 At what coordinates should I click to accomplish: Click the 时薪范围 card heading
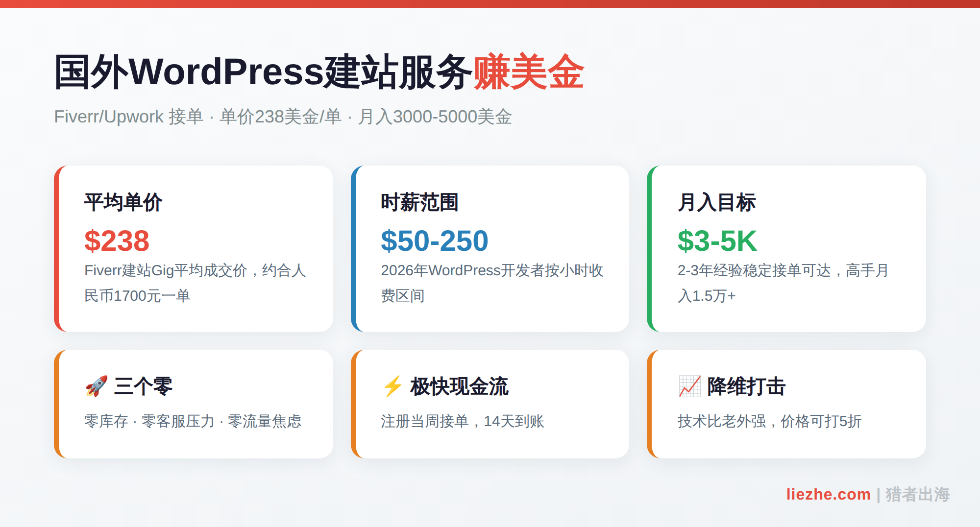click(419, 202)
